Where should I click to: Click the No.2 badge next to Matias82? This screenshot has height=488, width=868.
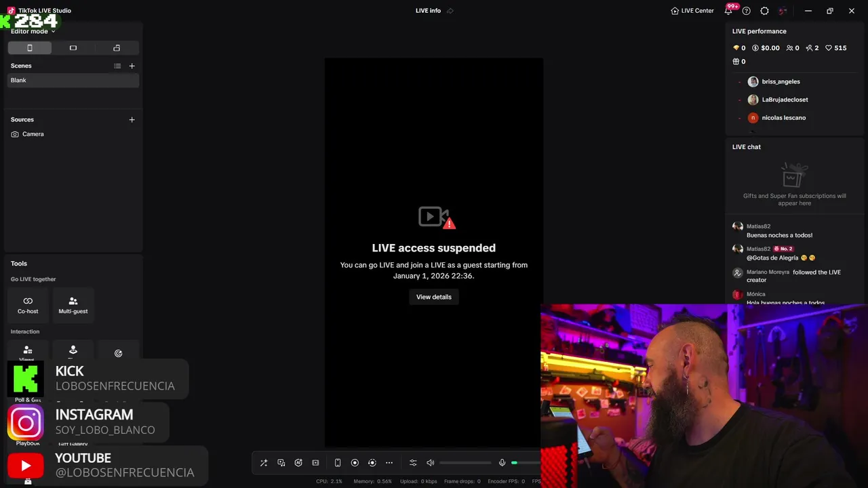[x=783, y=249]
